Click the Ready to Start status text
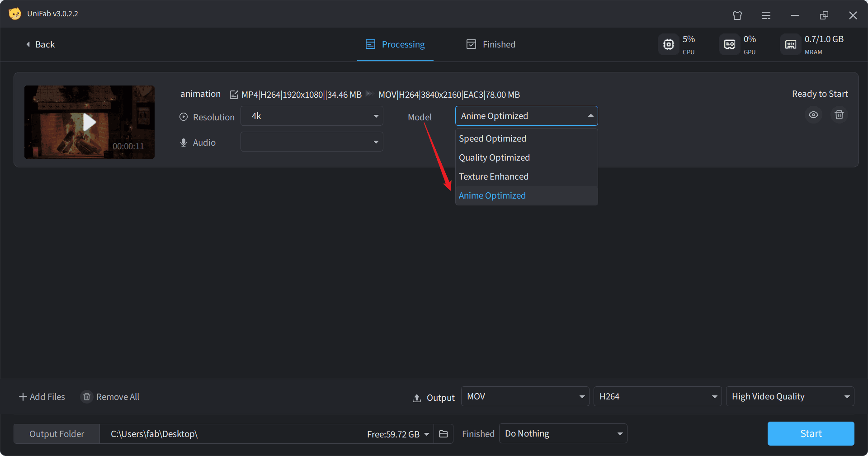Image resolution: width=868 pixels, height=456 pixels. tap(820, 94)
